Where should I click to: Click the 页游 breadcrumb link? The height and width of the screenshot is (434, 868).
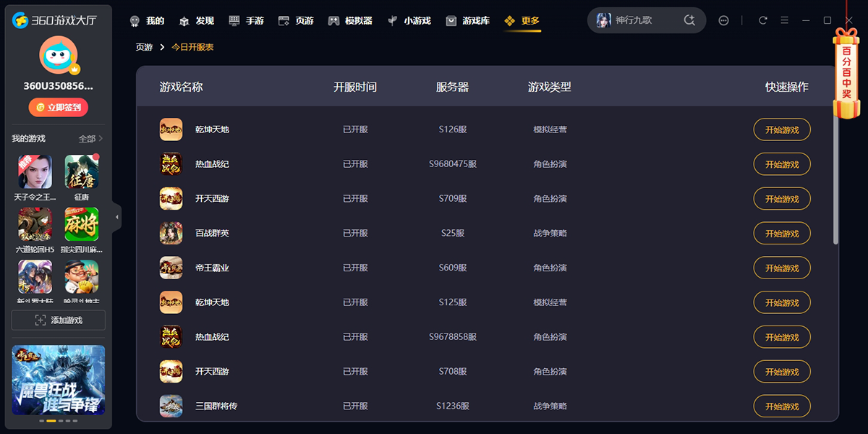[144, 47]
